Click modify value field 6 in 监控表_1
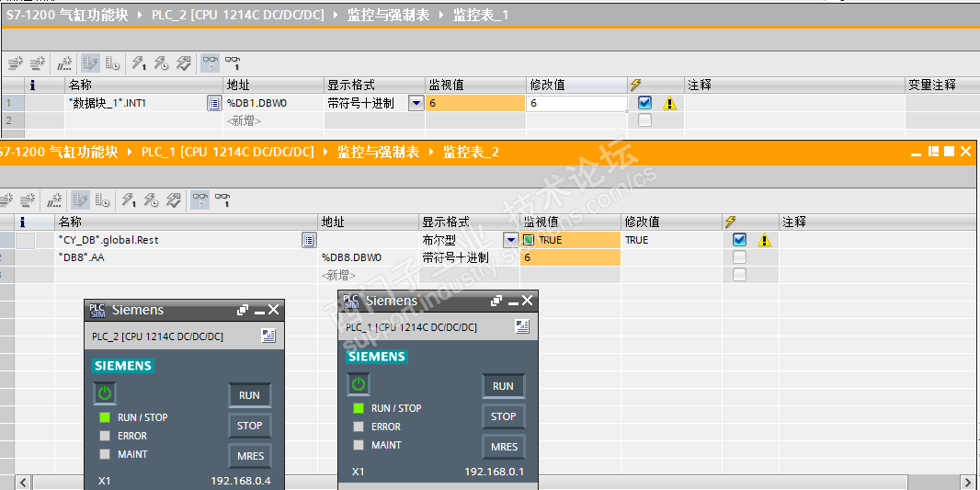Screen dimensions: 980x490 pos(576,104)
